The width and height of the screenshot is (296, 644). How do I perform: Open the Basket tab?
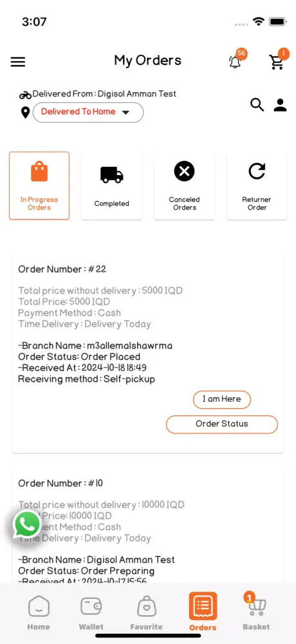[x=256, y=613]
